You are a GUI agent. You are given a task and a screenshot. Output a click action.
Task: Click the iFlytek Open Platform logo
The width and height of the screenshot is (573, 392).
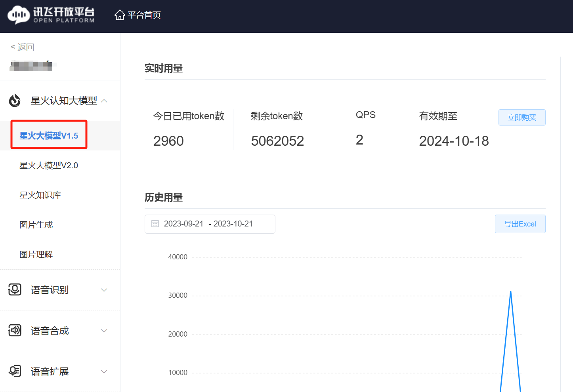(x=51, y=15)
